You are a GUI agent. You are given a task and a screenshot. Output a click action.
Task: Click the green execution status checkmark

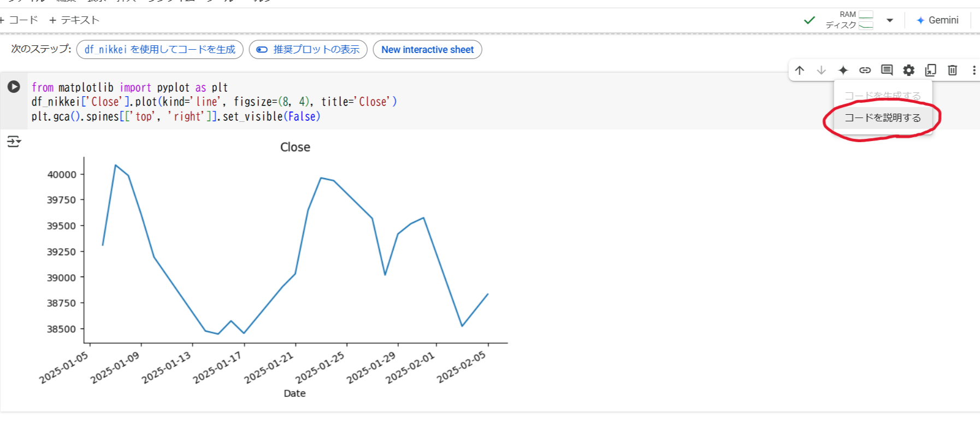pos(809,20)
